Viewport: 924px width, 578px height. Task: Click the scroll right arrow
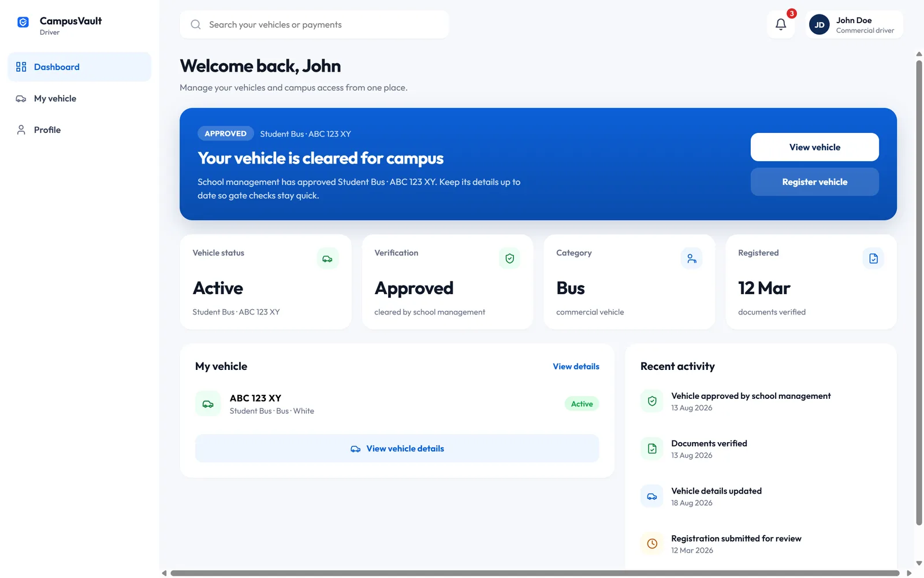coord(909,573)
